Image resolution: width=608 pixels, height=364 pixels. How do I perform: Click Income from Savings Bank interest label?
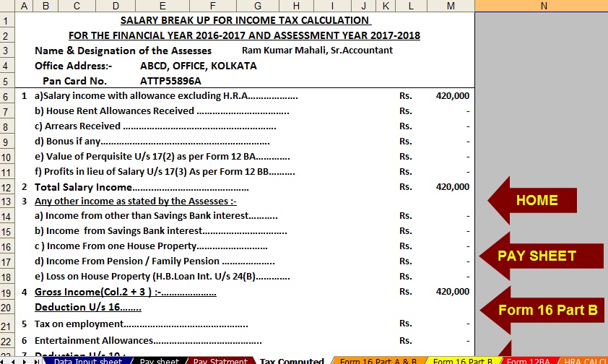coord(160,231)
